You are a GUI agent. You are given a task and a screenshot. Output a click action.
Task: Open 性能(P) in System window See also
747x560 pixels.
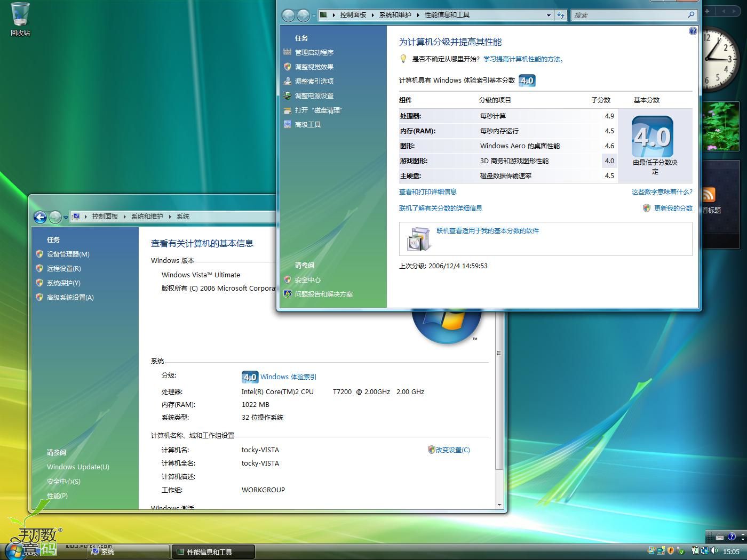57,495
